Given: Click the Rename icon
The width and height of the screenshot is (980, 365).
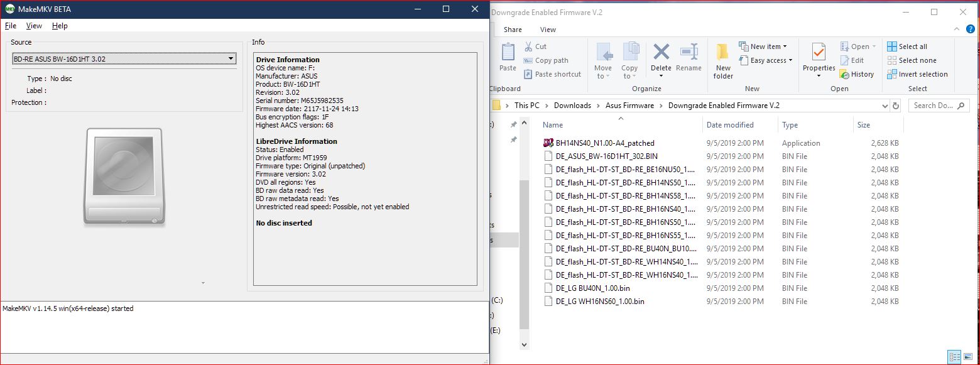Looking at the screenshot, I should 689,52.
